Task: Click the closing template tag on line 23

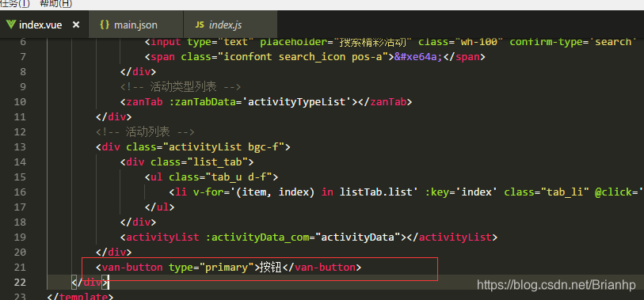Action: [81, 296]
